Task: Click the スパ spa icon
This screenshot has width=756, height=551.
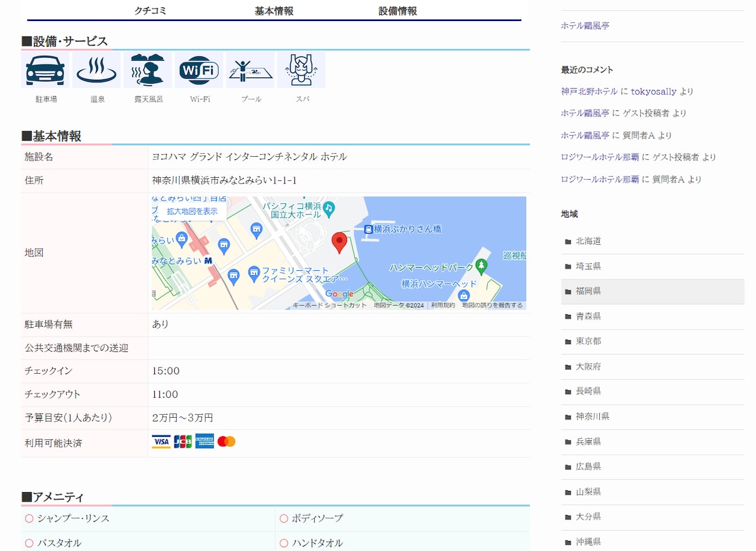Action: [x=302, y=70]
